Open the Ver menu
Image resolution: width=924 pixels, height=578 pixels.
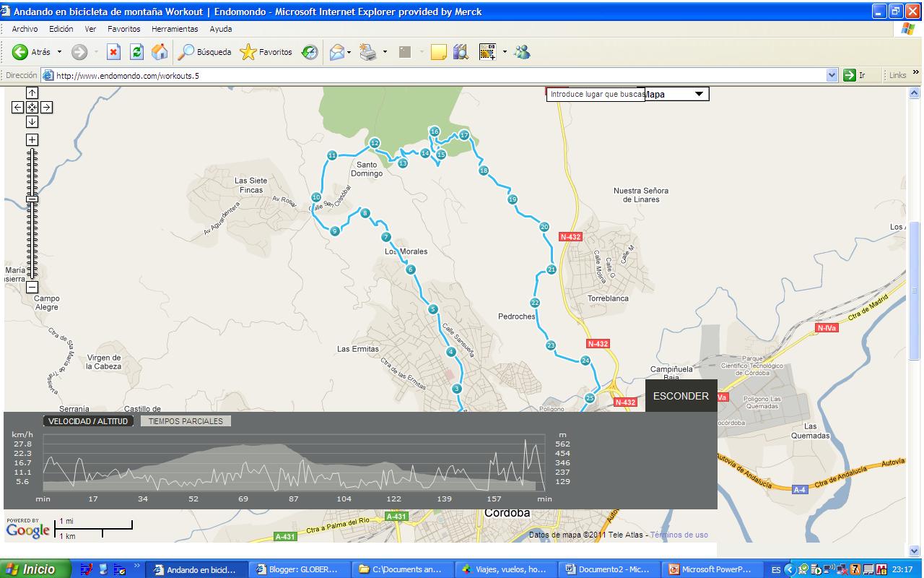pos(90,29)
